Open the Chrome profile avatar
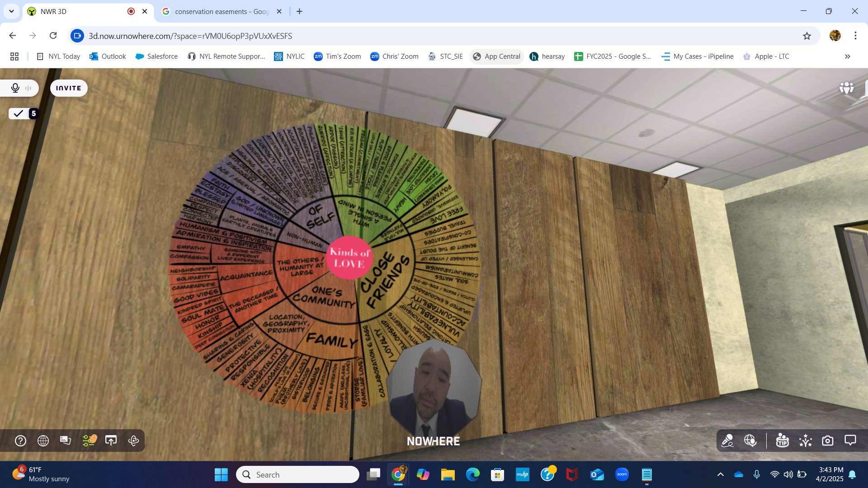 (835, 36)
